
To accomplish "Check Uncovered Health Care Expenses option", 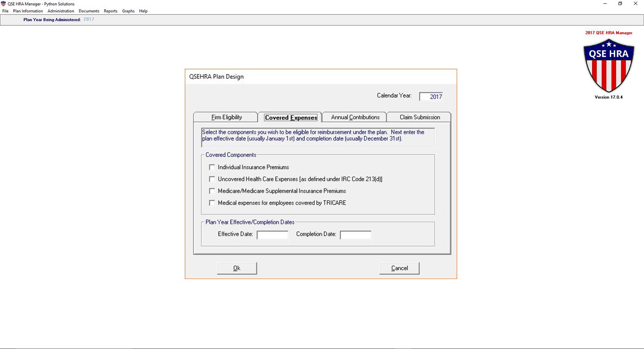I will click(212, 179).
